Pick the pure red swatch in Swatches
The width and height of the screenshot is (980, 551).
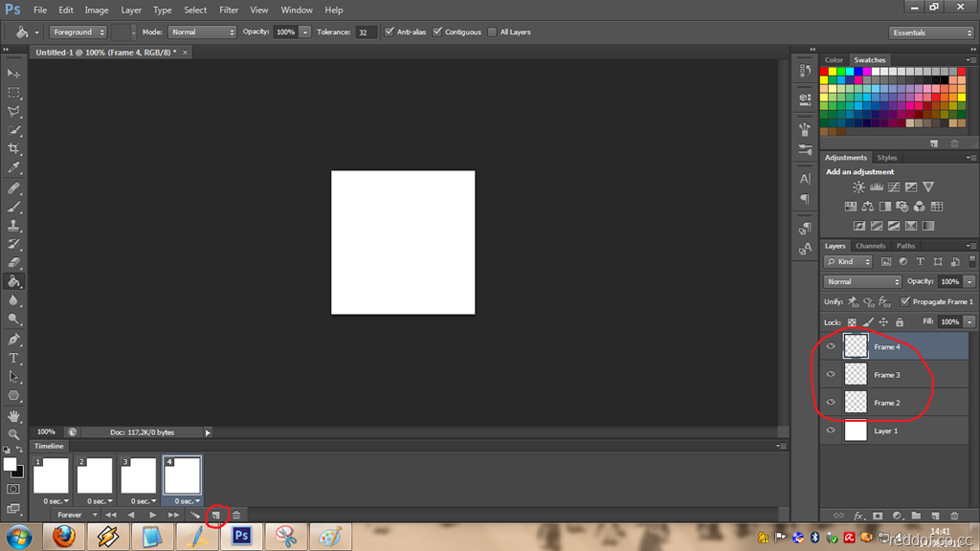[824, 72]
